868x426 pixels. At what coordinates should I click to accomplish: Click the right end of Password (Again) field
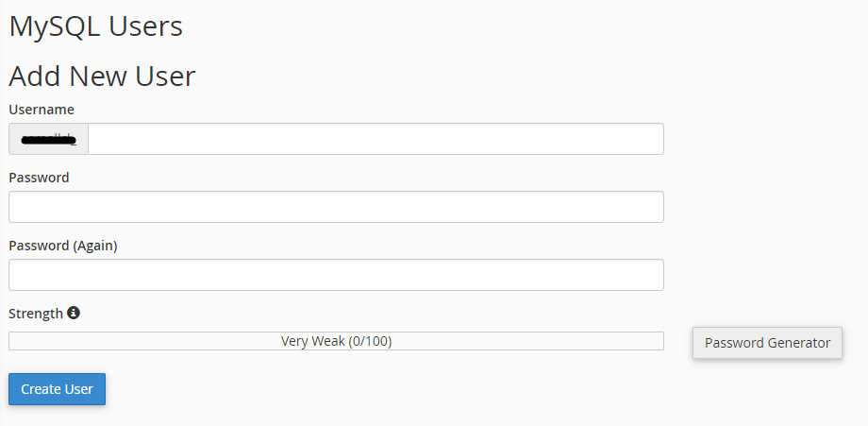pos(653,275)
